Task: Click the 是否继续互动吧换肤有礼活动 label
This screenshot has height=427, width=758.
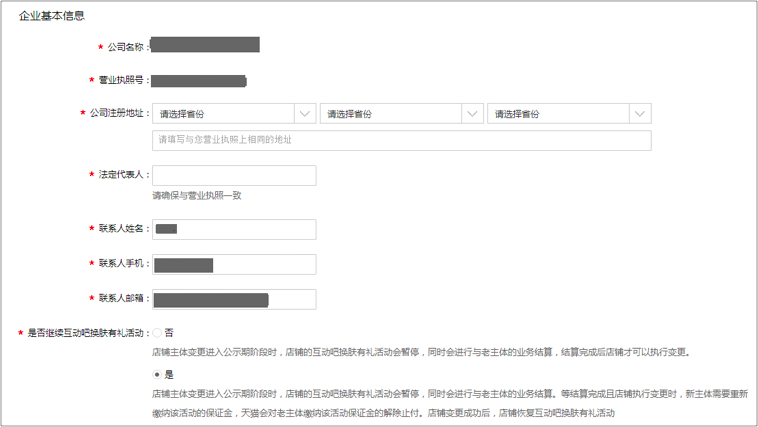Action: [87, 333]
